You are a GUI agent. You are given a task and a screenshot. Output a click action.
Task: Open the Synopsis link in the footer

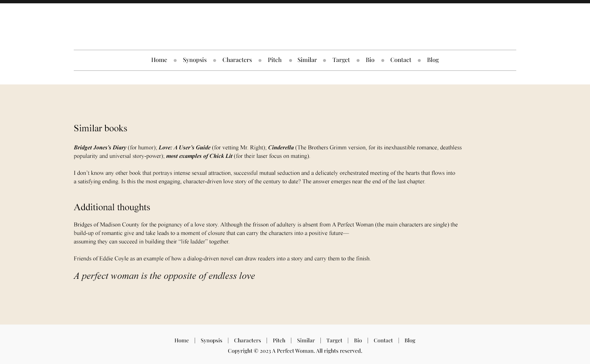211,340
